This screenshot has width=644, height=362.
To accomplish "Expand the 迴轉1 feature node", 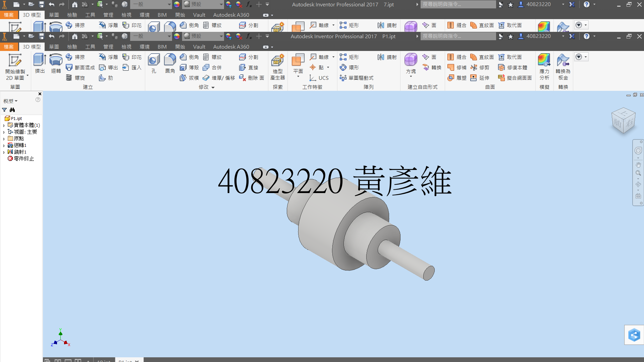I will (x=4, y=145).
